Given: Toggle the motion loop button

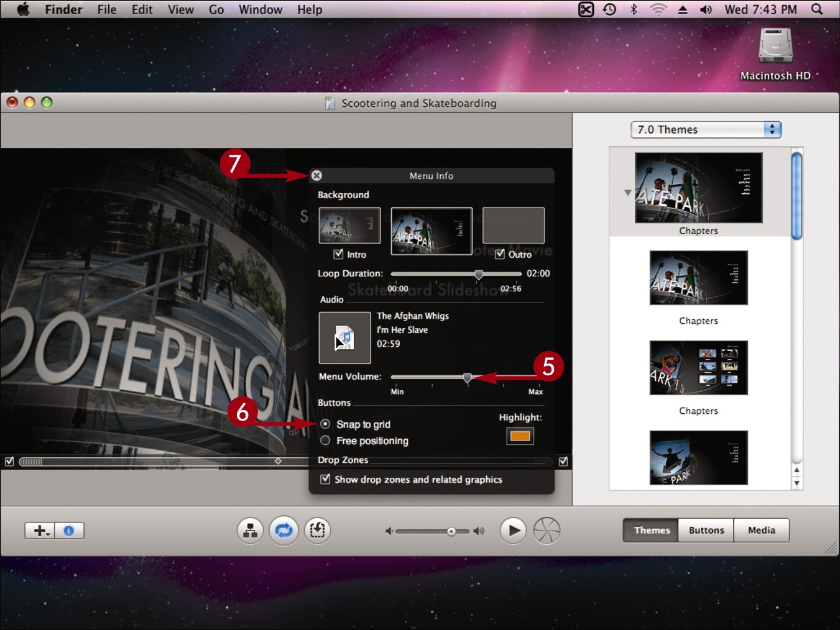Looking at the screenshot, I should (x=284, y=531).
